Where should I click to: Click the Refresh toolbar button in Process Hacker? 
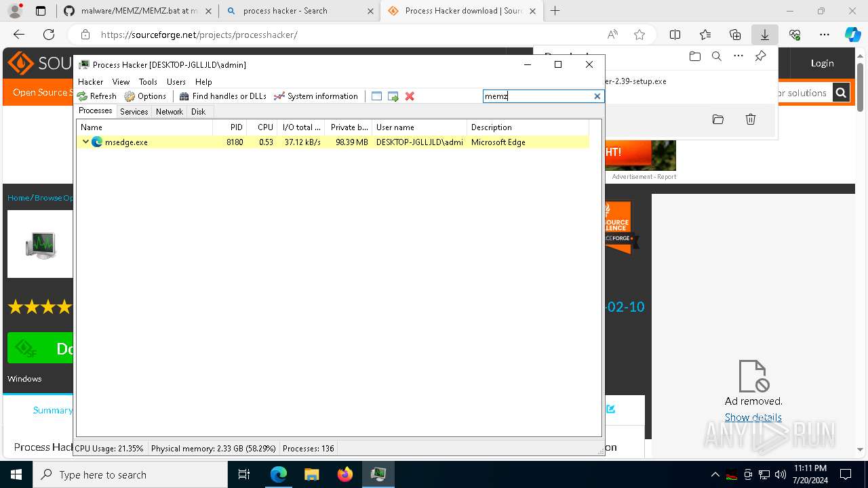click(97, 96)
